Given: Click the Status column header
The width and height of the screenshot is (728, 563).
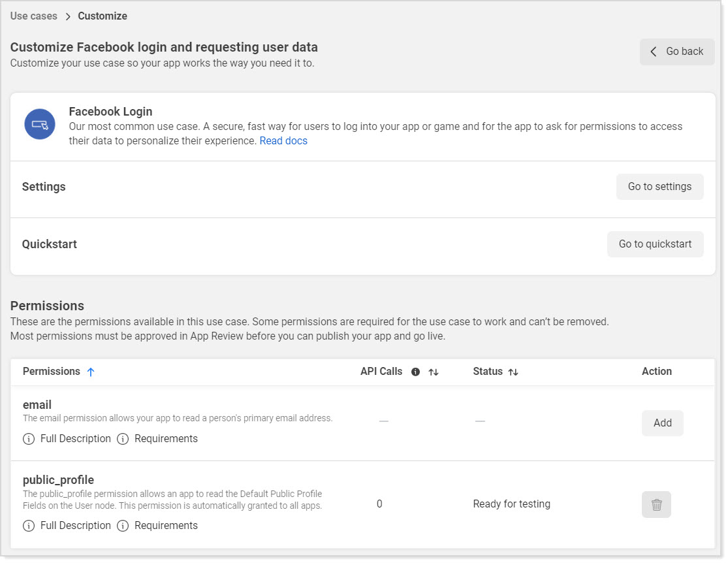Looking at the screenshot, I should coord(488,372).
